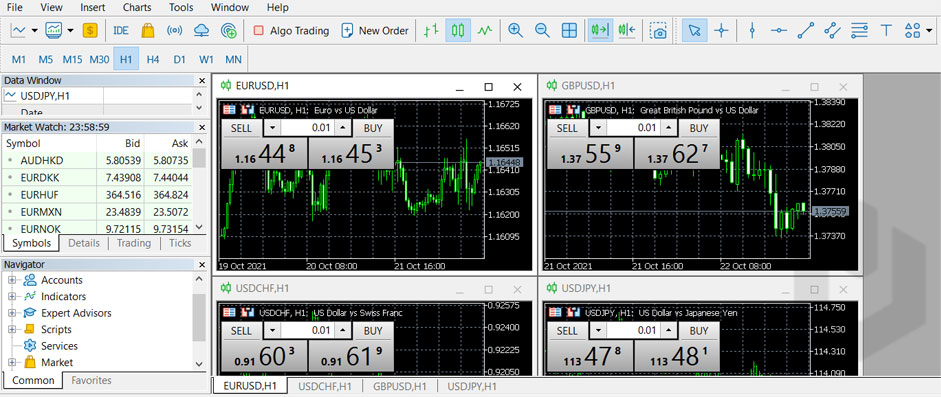Open the shapes objects tool
Viewport: 941px width, 397px height.
[x=912, y=30]
